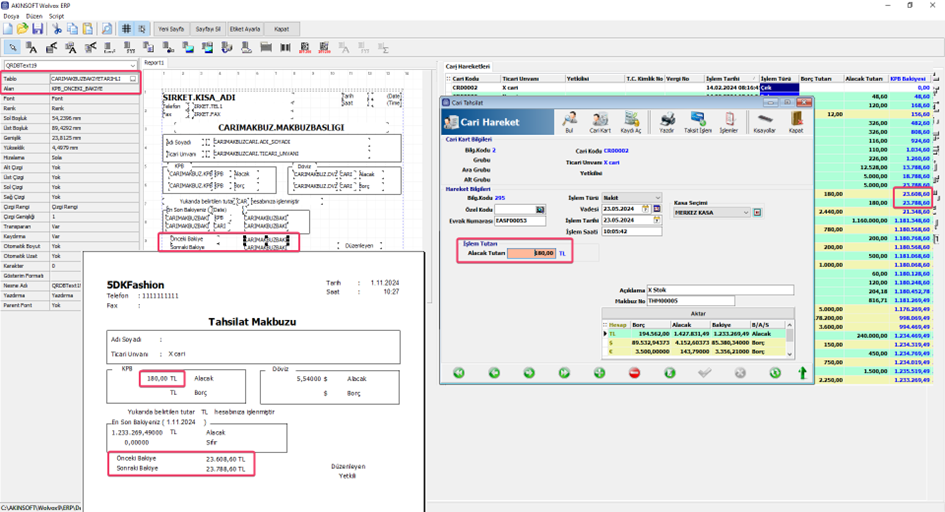The width and height of the screenshot is (945, 512).
Task: Cut selection with the scissors icon
Action: point(57,29)
